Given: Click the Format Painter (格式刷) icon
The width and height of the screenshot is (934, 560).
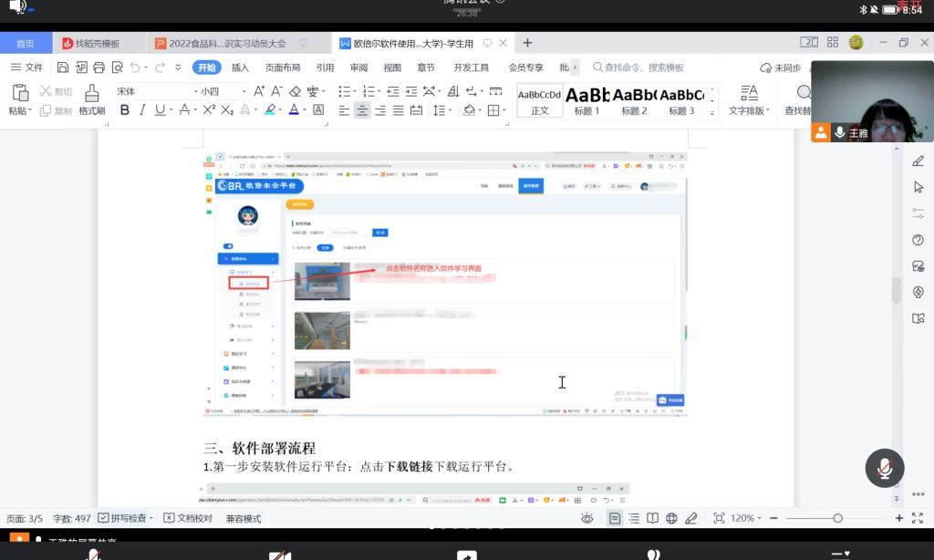Looking at the screenshot, I should tap(91, 93).
